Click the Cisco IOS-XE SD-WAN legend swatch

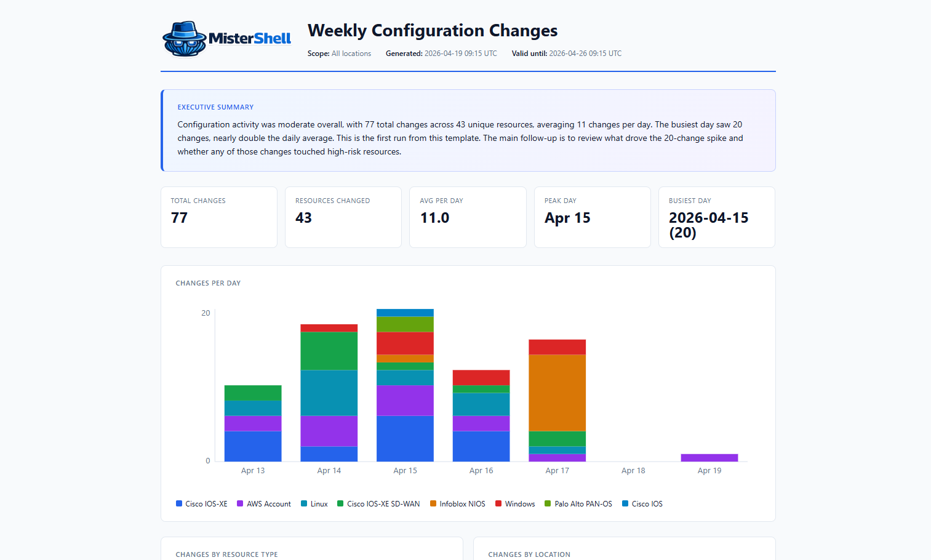point(340,503)
